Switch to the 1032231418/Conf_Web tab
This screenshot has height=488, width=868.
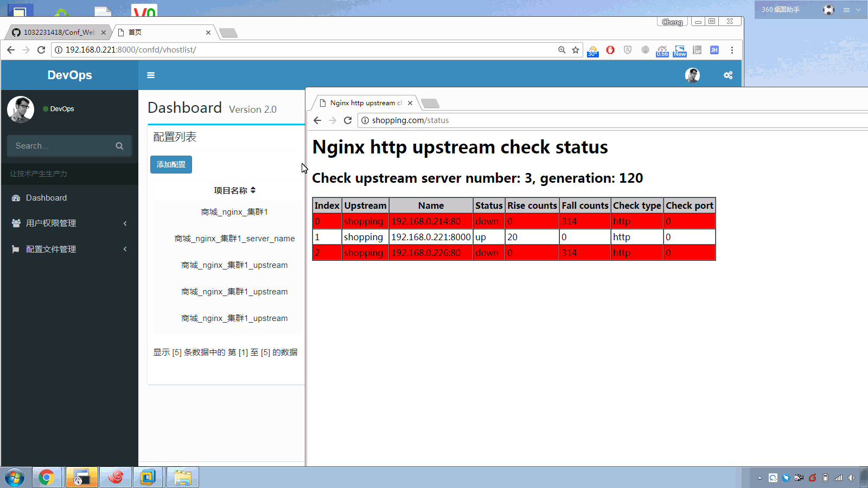coord(59,33)
